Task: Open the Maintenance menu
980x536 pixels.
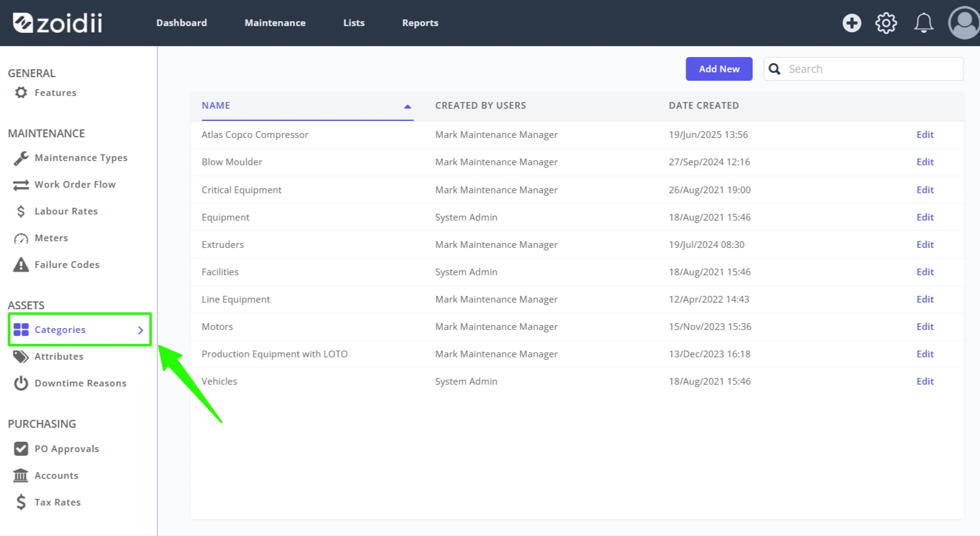Action: tap(275, 23)
